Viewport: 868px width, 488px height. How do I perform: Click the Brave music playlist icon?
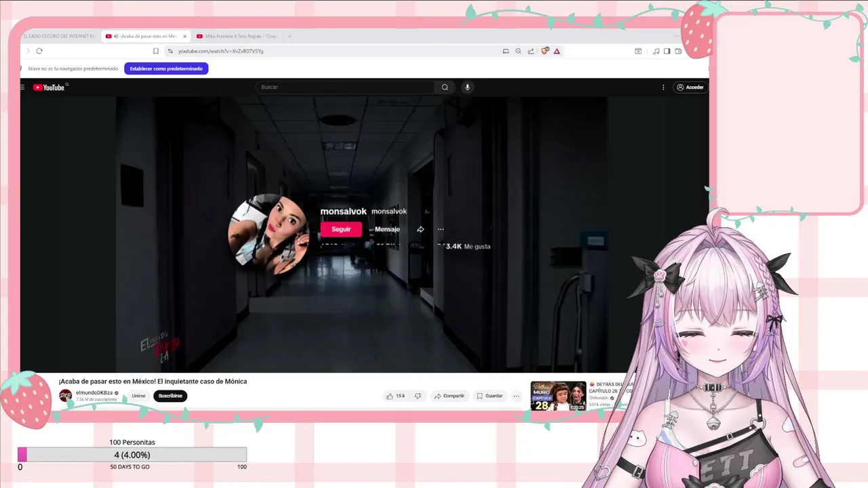(656, 51)
